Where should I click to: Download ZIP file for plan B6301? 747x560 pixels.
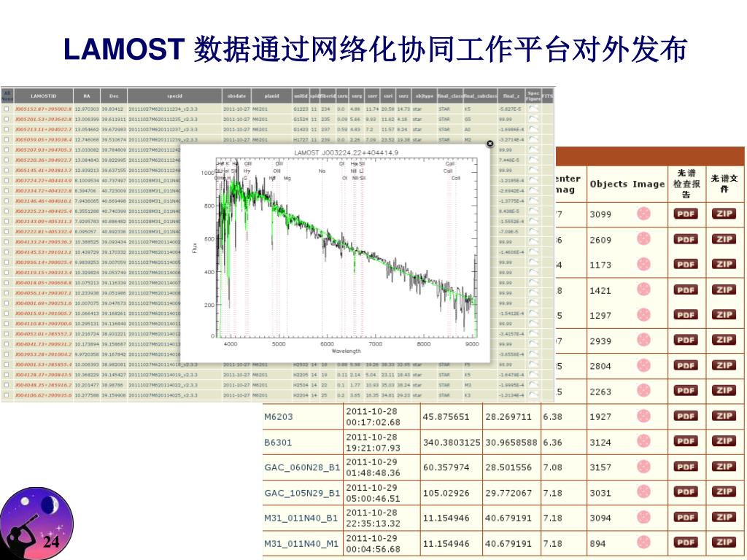click(724, 441)
